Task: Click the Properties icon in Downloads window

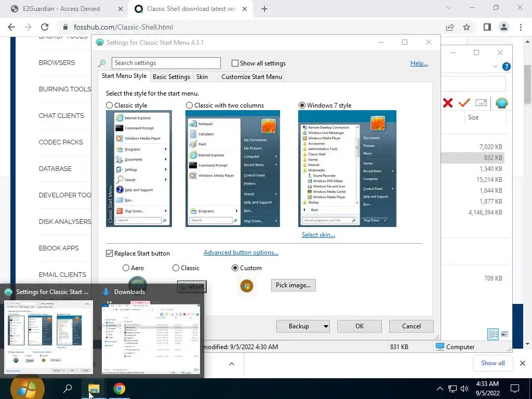Action: pyautogui.click(x=481, y=102)
